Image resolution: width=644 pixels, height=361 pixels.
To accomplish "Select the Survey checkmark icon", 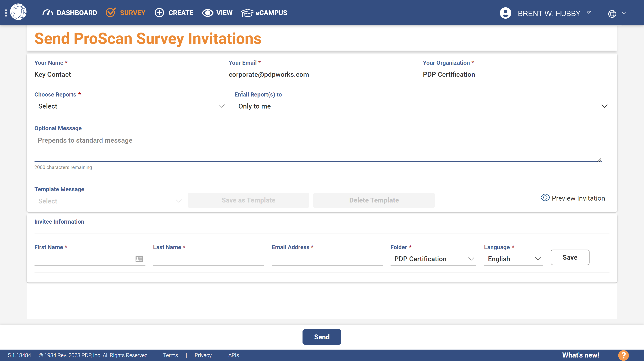I will 111,12.
